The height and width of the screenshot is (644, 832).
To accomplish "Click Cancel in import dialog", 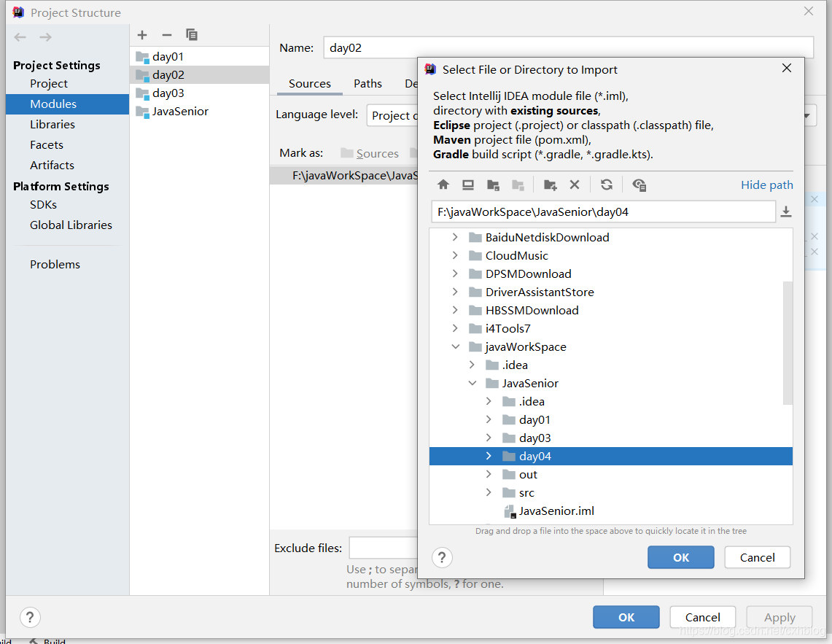I will click(x=757, y=557).
